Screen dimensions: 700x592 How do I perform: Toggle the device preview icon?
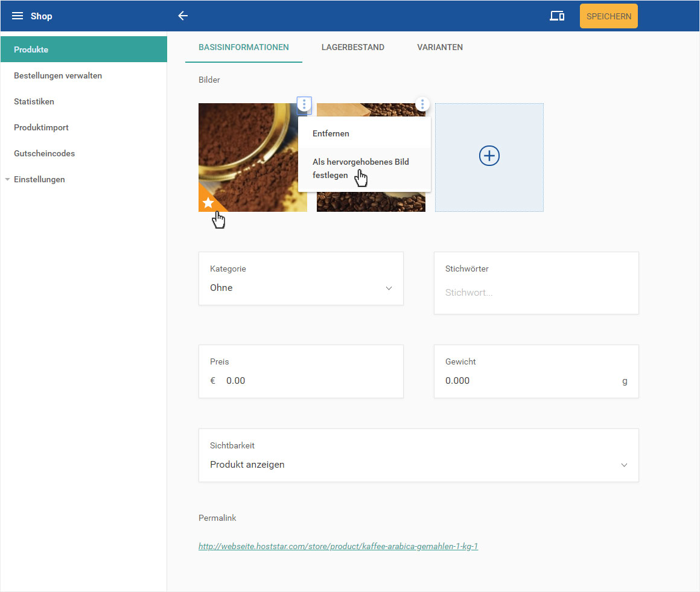557,16
